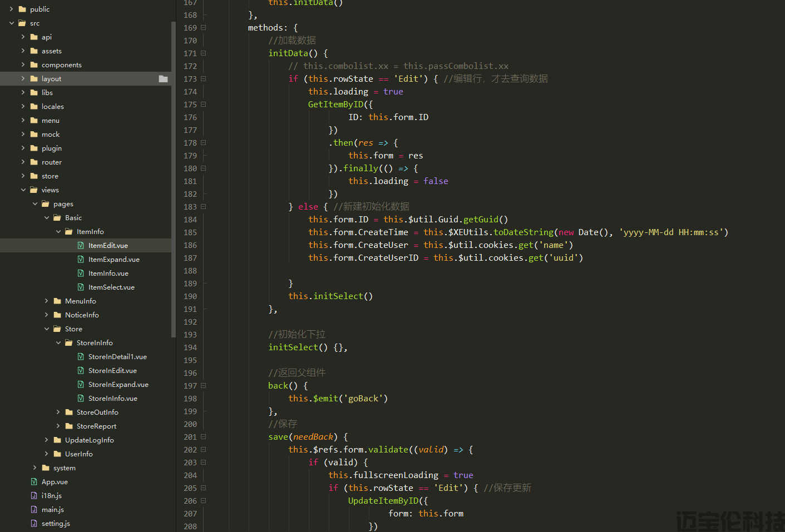Expand the MenuInfo folder arrow
This screenshot has height=532, width=785.
[47, 301]
